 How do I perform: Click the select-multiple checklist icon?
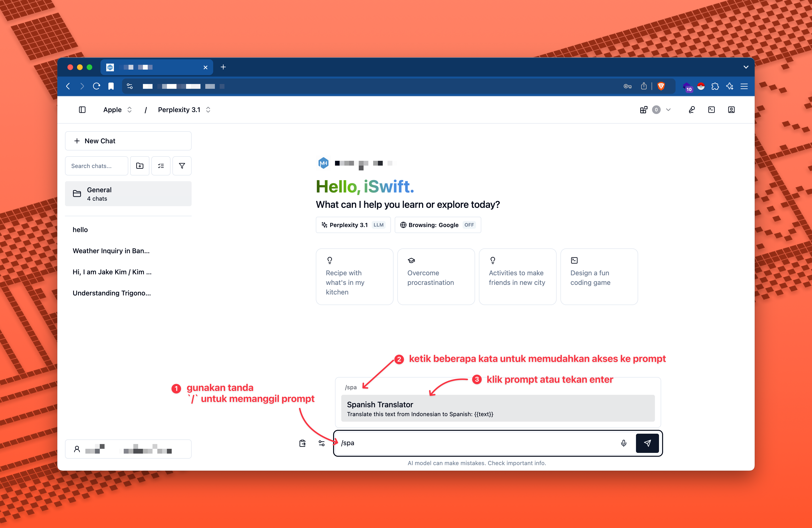pos(161,166)
